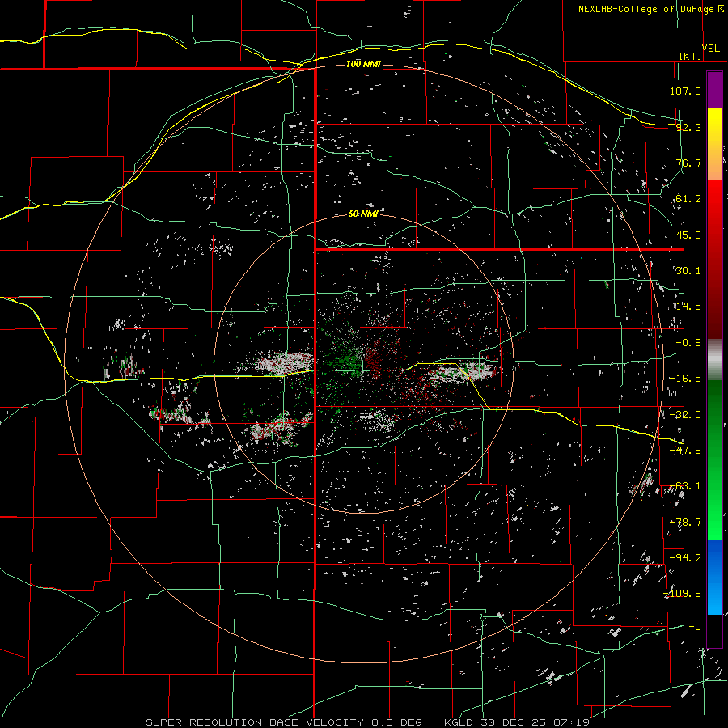Select the yellow-orange segment of the color bar
Viewport: 728px width, 728px height.
click(x=714, y=144)
